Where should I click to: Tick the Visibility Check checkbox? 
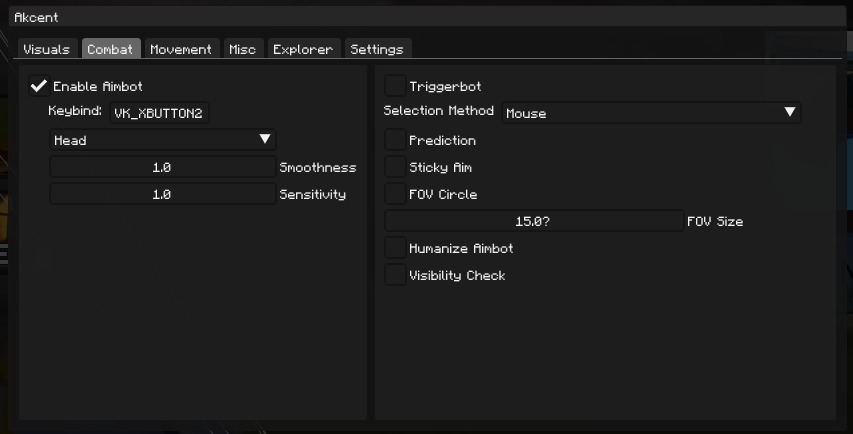tap(395, 275)
